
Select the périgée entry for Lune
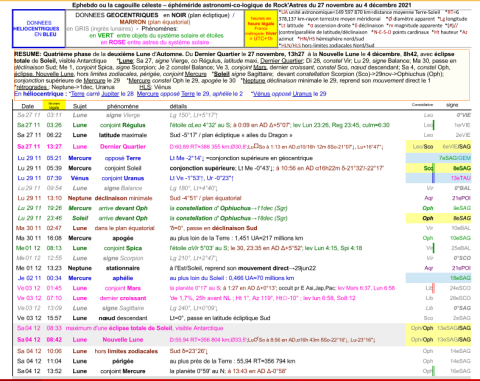[123, 361]
